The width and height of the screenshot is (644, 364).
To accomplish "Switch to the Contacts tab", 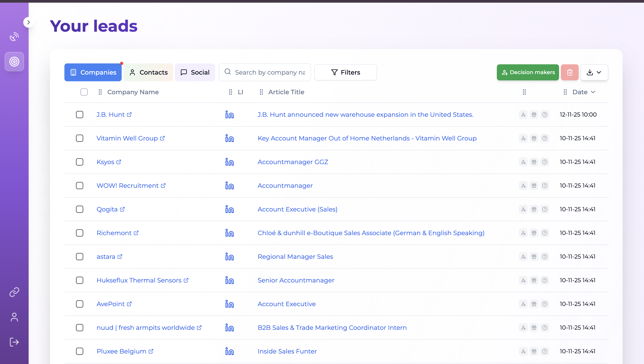I will [x=148, y=72].
